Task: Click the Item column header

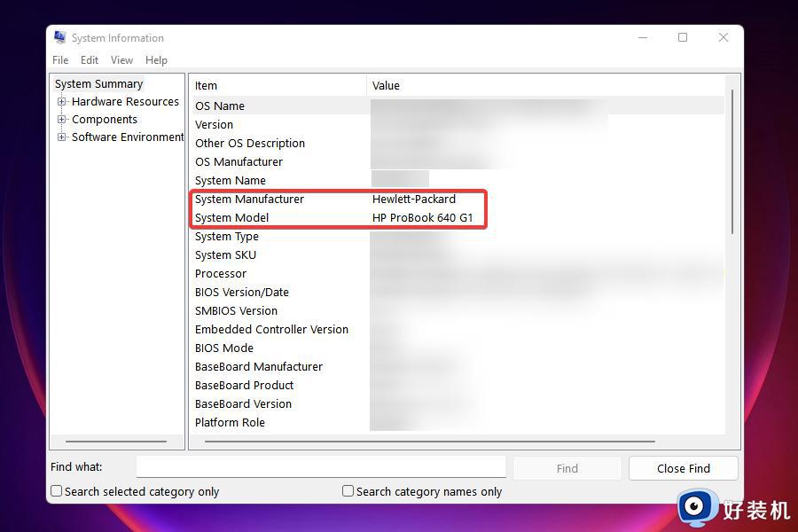Action: (x=279, y=85)
